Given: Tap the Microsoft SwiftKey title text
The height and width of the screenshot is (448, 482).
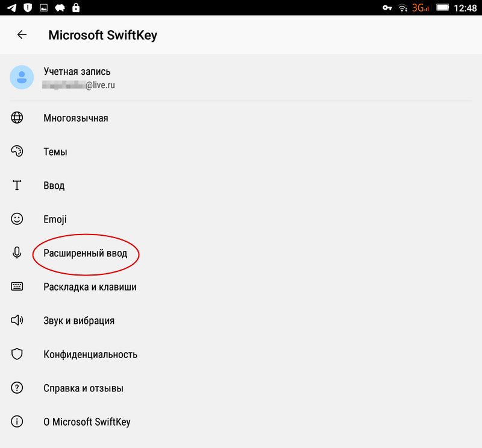Looking at the screenshot, I should [x=102, y=35].
